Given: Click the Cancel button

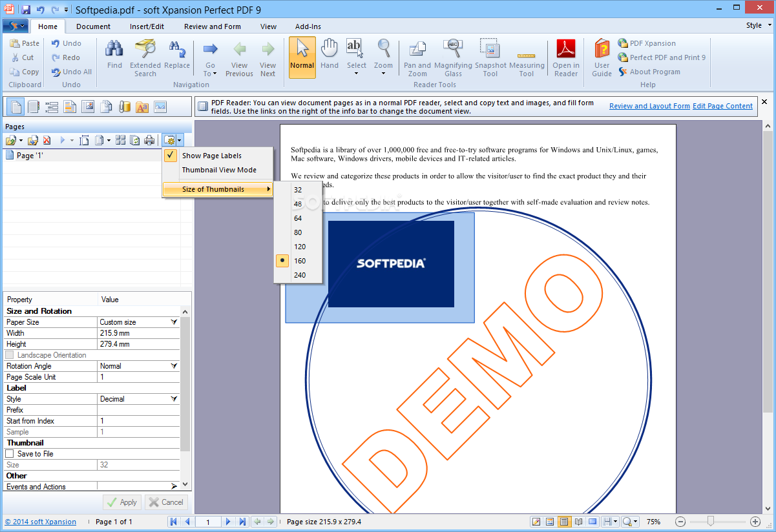Looking at the screenshot, I should 166,502.
